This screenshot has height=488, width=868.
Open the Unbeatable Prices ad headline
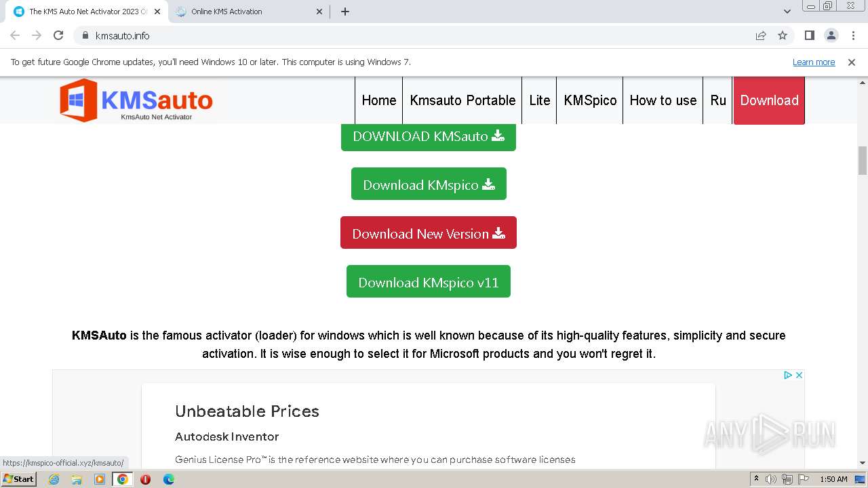coord(247,411)
